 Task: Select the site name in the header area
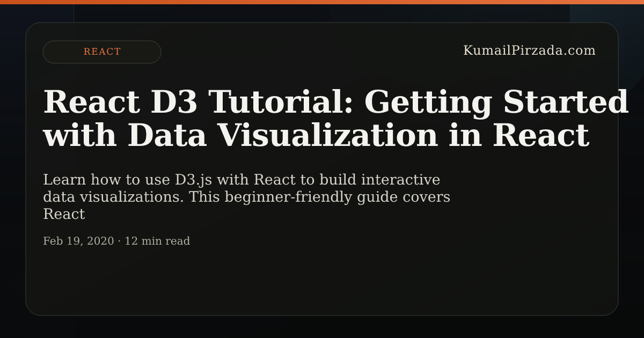point(530,50)
